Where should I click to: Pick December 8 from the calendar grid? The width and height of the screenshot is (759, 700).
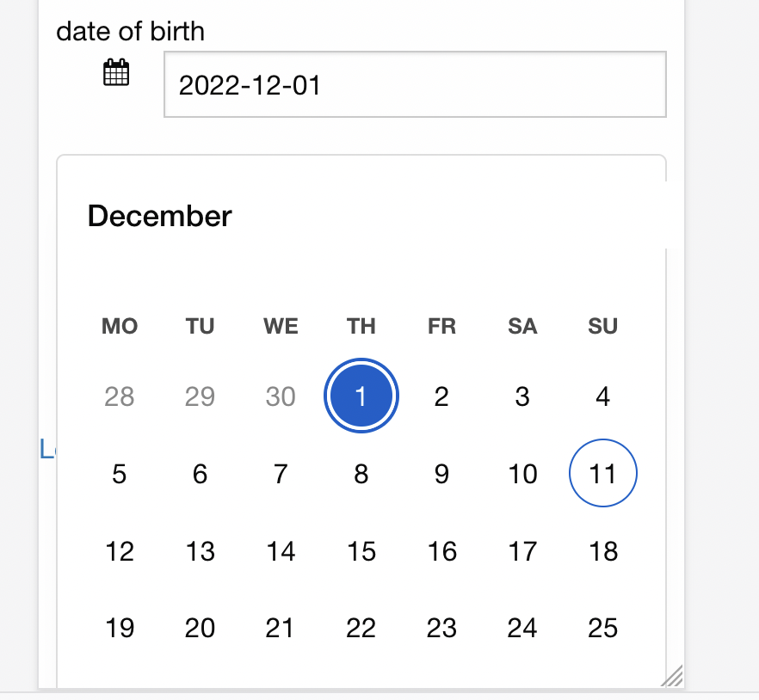pyautogui.click(x=361, y=474)
